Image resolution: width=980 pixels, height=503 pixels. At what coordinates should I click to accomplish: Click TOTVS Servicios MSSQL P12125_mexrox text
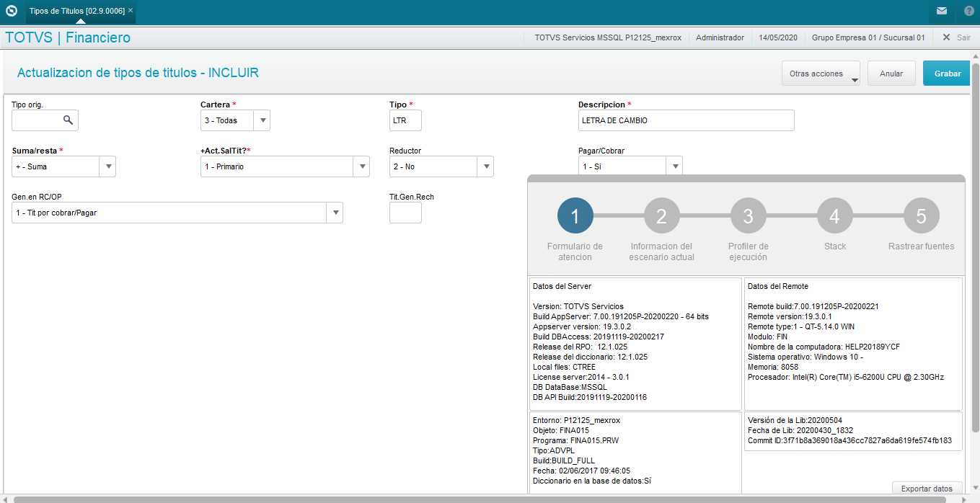click(608, 37)
